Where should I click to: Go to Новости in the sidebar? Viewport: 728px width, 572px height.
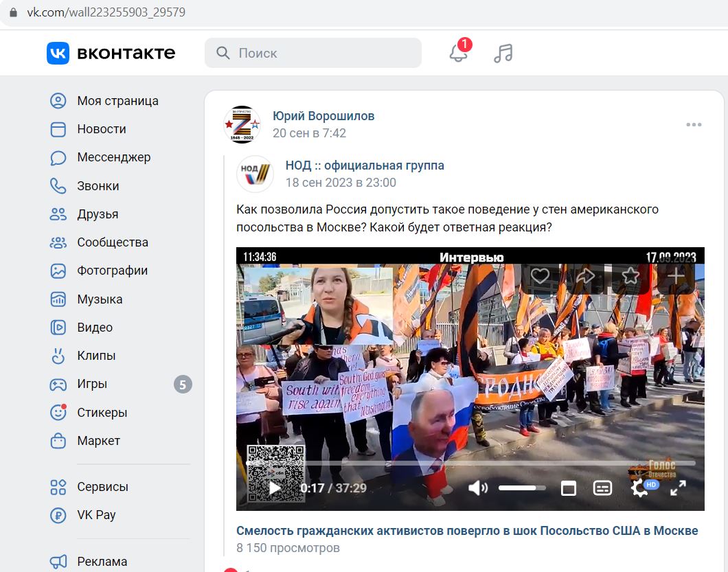click(102, 129)
